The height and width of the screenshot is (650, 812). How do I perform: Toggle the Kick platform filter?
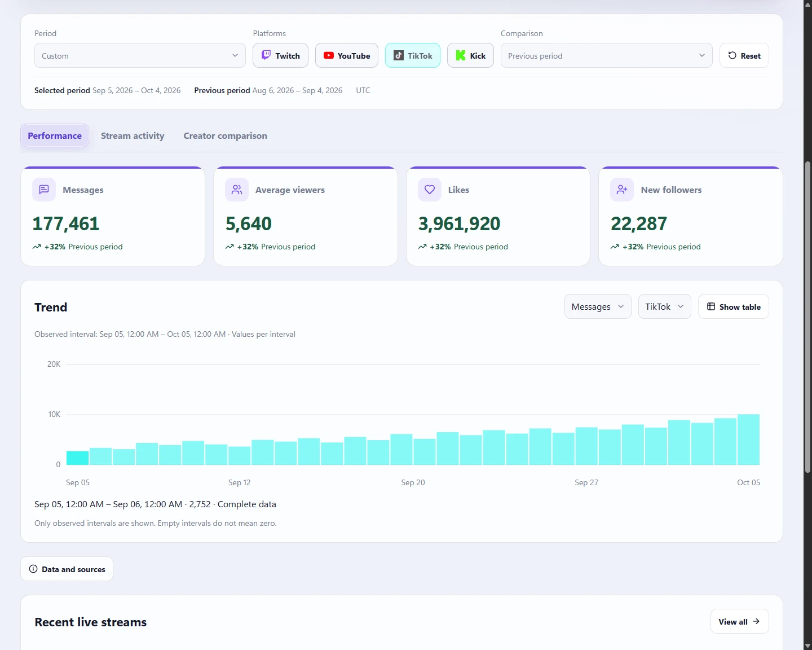click(x=470, y=55)
